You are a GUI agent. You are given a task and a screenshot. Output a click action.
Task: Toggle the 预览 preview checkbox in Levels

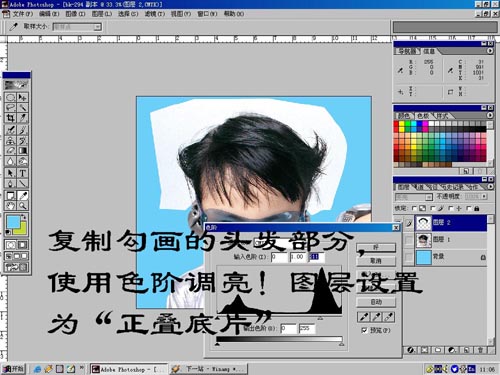pos(364,330)
